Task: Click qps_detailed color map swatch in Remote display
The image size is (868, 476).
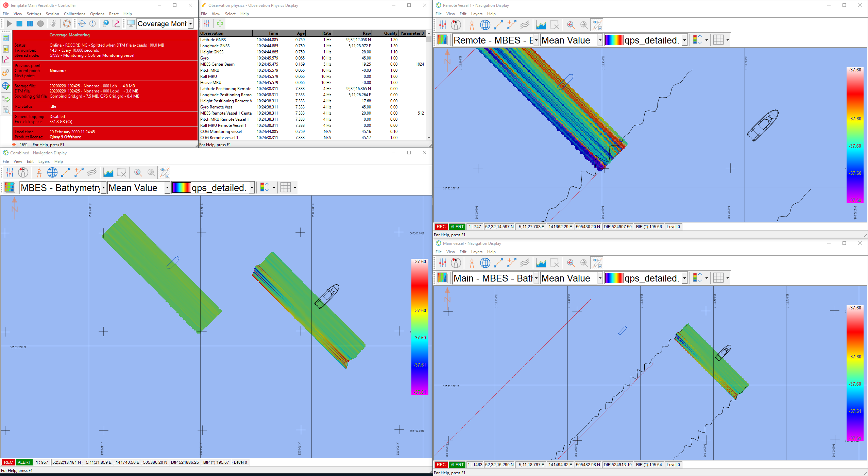Action: (614, 40)
